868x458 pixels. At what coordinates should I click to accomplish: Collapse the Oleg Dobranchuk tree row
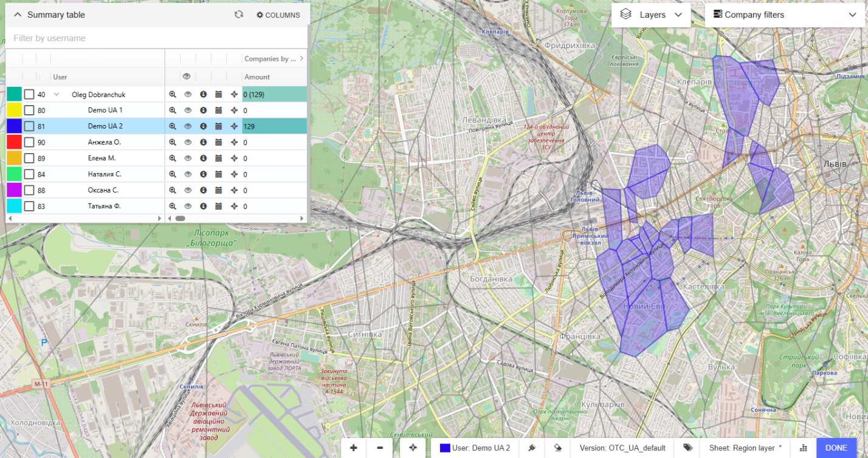click(x=57, y=95)
